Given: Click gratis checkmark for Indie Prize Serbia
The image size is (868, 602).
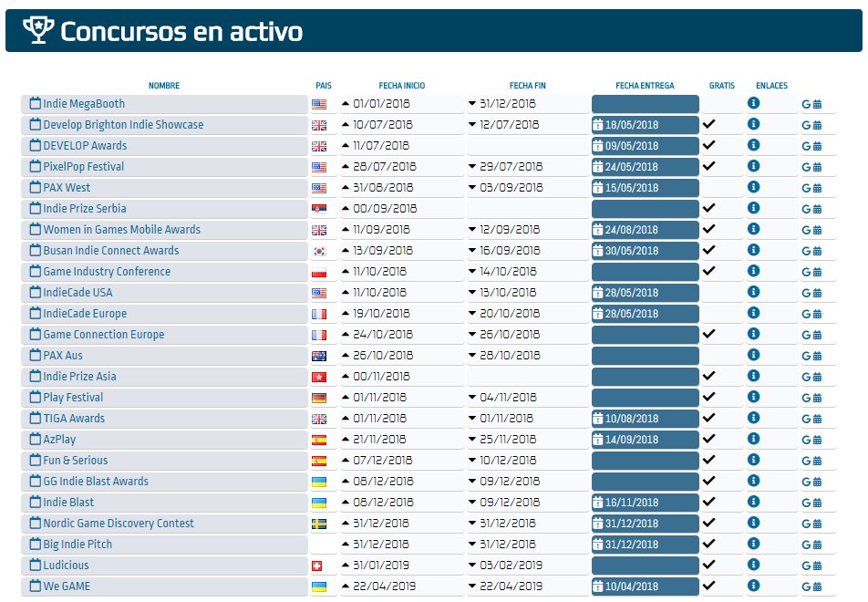Looking at the screenshot, I should click(708, 208).
